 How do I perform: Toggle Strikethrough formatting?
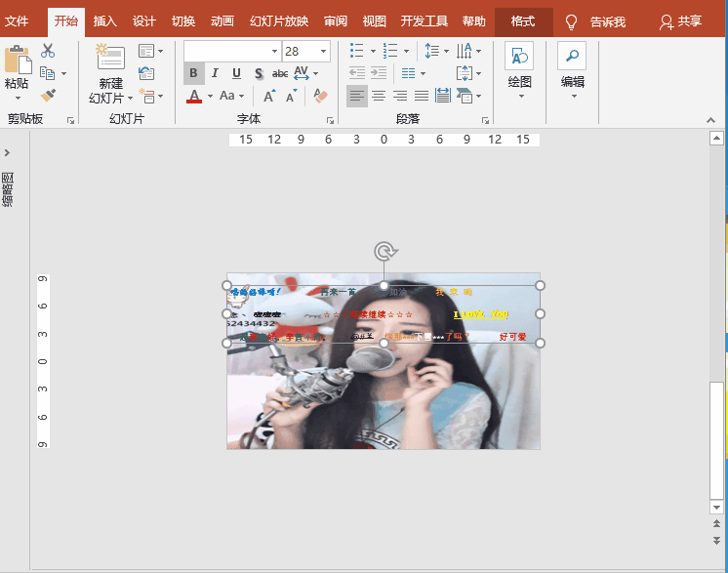coord(280,73)
